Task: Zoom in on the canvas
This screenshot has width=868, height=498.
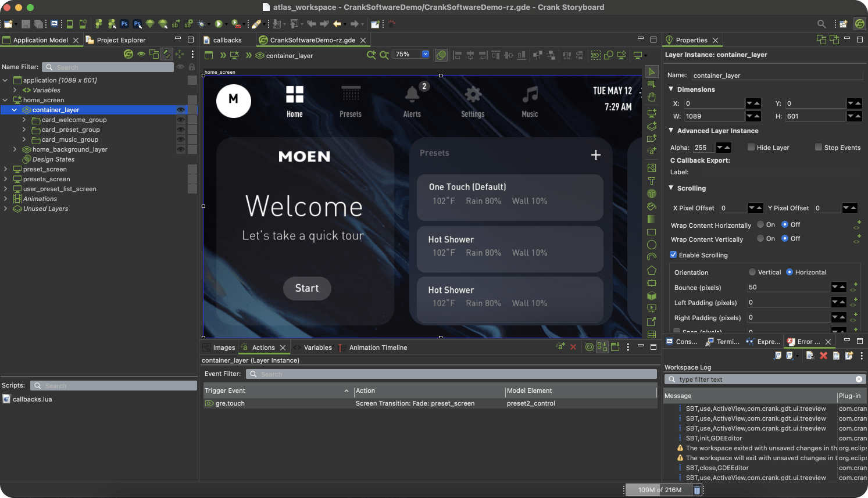Action: pos(371,55)
